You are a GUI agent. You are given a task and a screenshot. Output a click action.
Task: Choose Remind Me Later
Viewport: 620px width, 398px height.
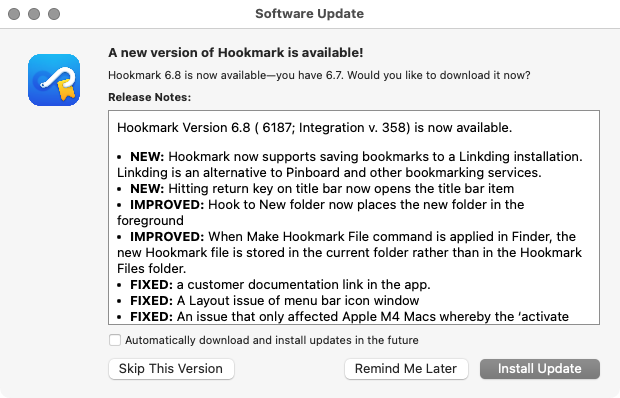(x=406, y=369)
